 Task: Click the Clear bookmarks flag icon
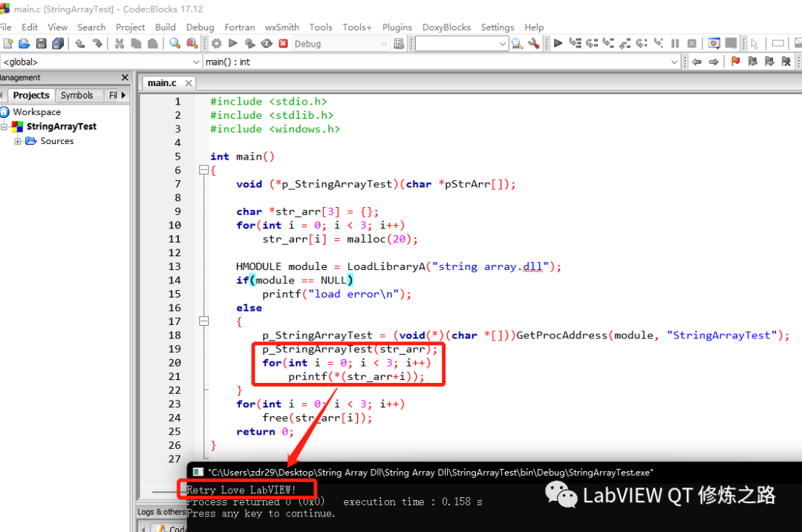[786, 62]
